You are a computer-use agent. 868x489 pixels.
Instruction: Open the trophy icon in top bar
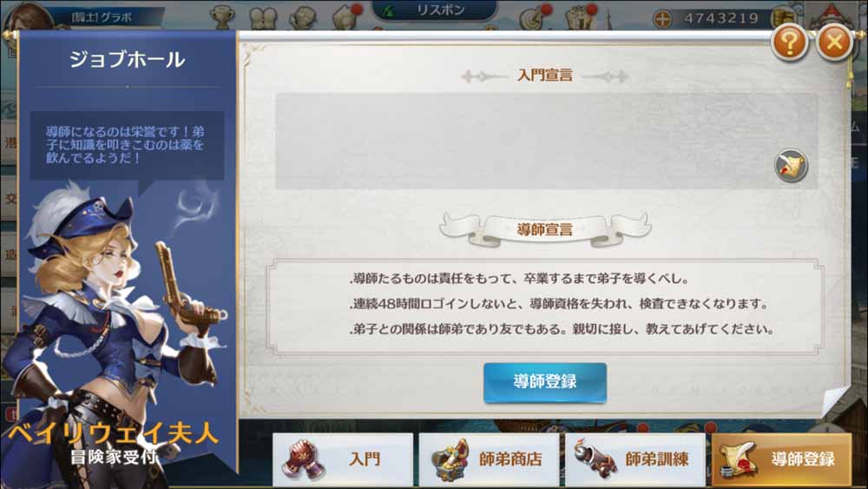(x=222, y=17)
